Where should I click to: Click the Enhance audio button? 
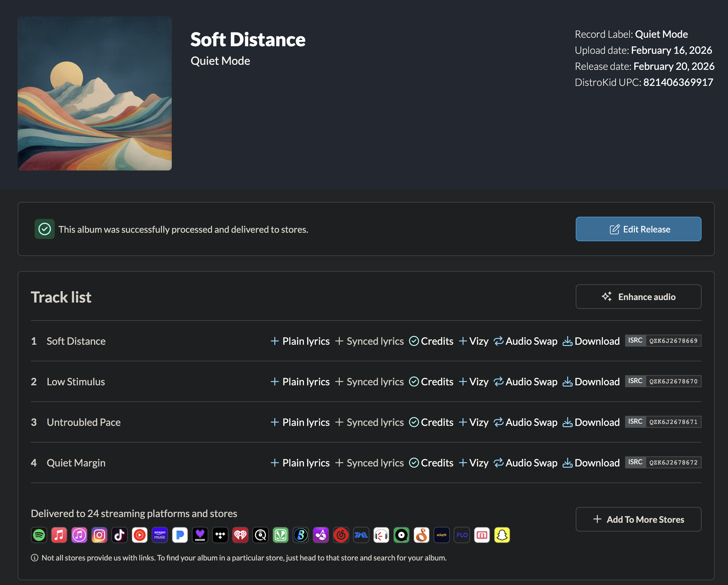(638, 297)
